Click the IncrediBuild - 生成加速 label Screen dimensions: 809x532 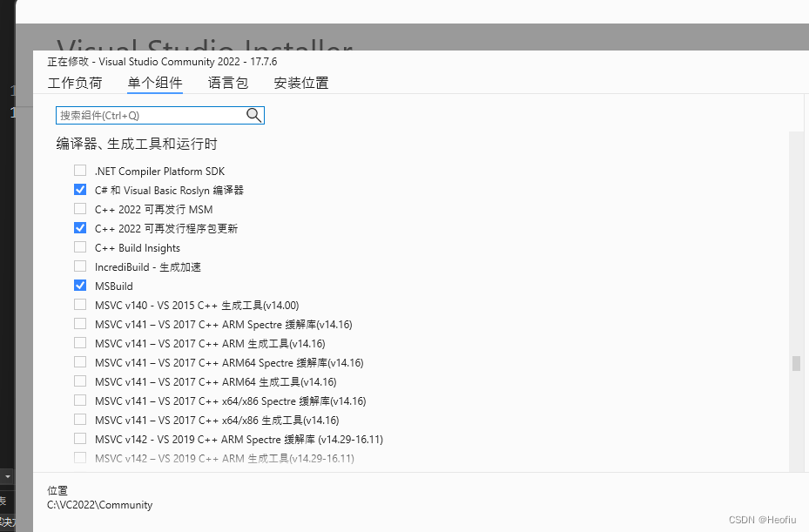(x=147, y=267)
